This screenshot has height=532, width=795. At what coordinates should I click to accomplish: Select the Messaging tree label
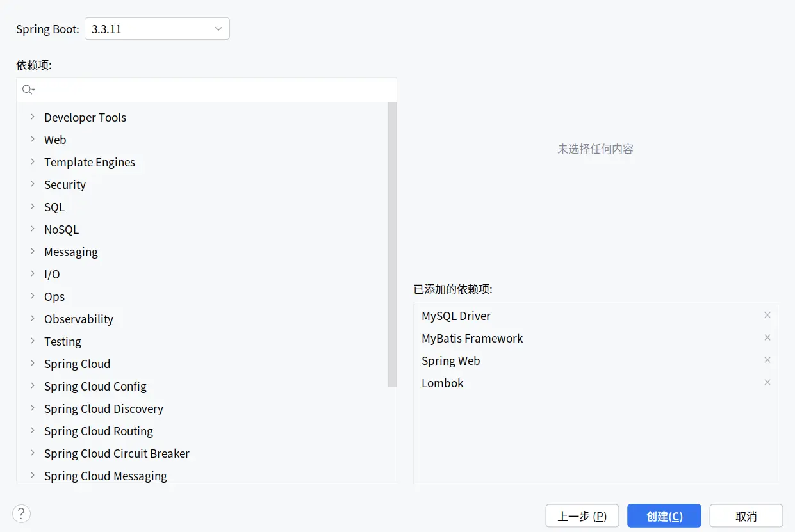(71, 252)
